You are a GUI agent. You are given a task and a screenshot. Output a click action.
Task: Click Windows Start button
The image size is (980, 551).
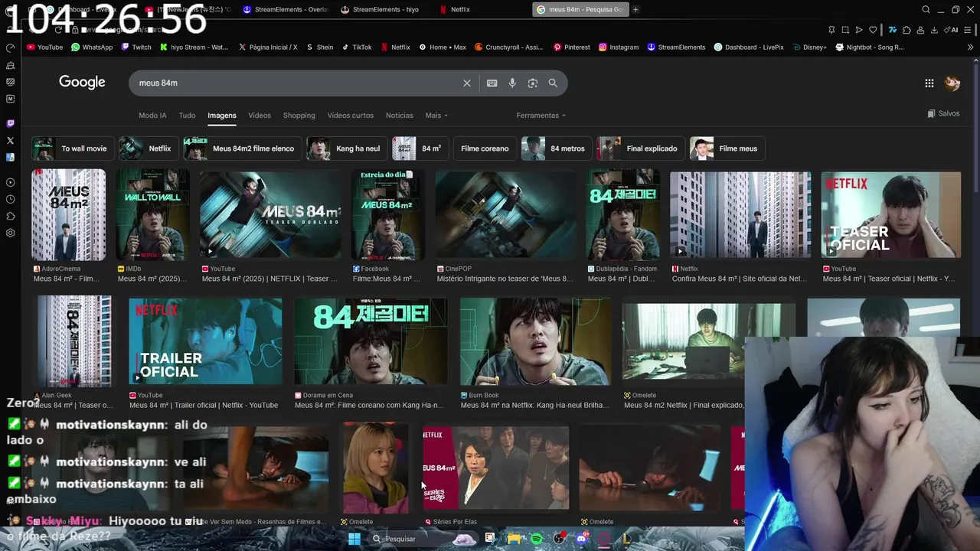click(x=354, y=539)
